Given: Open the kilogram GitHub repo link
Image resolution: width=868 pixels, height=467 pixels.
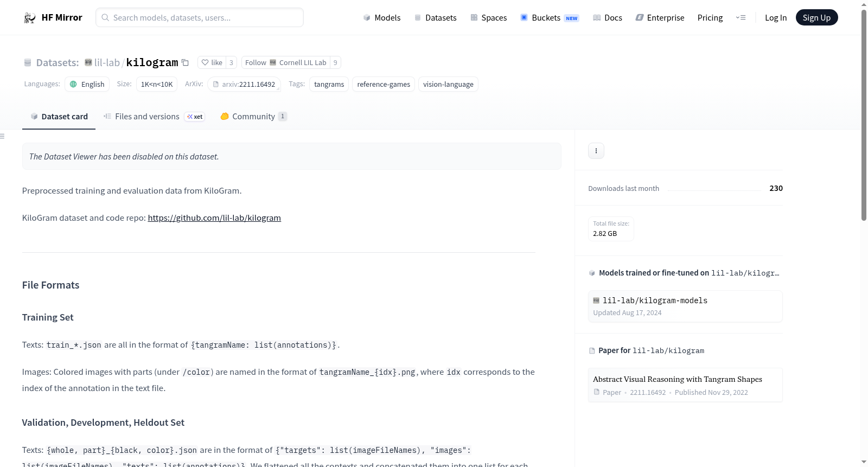Looking at the screenshot, I should tap(214, 218).
